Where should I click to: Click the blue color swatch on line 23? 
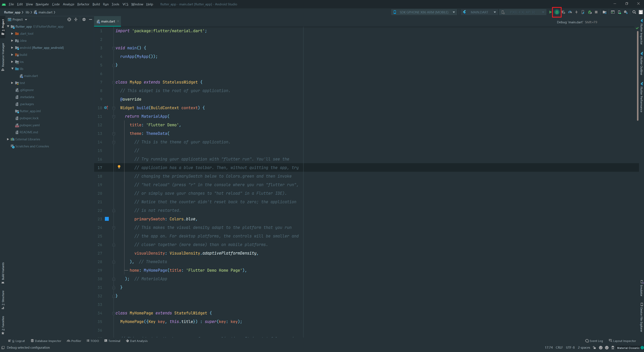click(x=107, y=219)
